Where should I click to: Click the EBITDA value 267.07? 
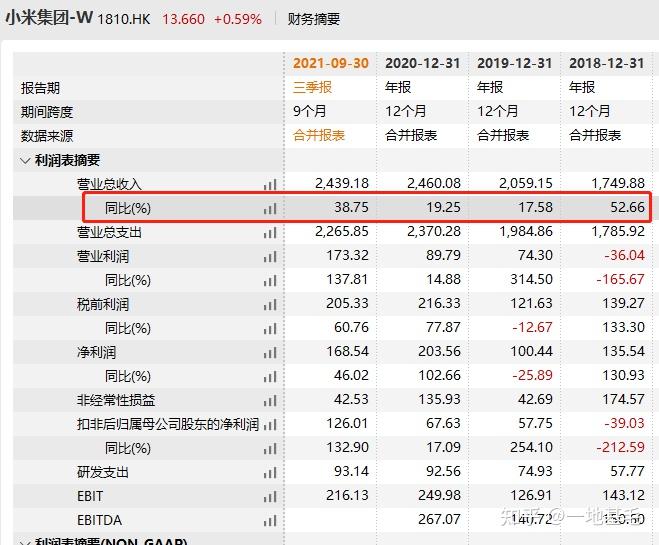[439, 519]
